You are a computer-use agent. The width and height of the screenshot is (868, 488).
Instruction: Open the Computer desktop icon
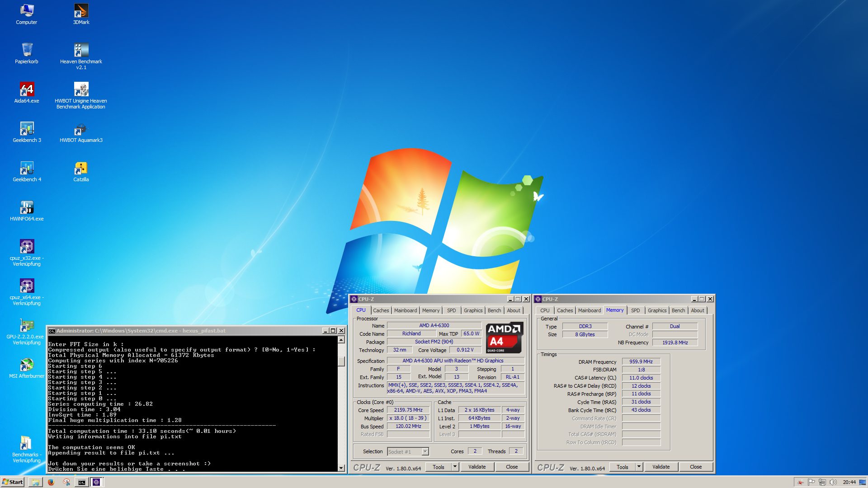tap(27, 14)
